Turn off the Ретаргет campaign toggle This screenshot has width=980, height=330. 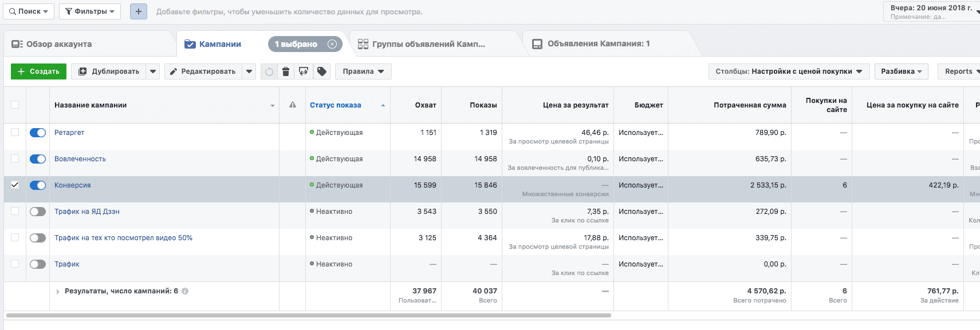click(x=38, y=133)
